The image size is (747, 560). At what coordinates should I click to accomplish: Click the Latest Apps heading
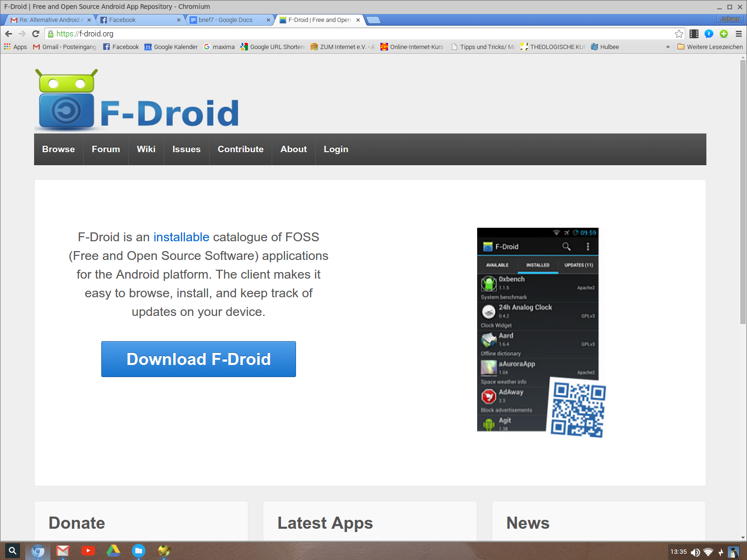tap(325, 523)
